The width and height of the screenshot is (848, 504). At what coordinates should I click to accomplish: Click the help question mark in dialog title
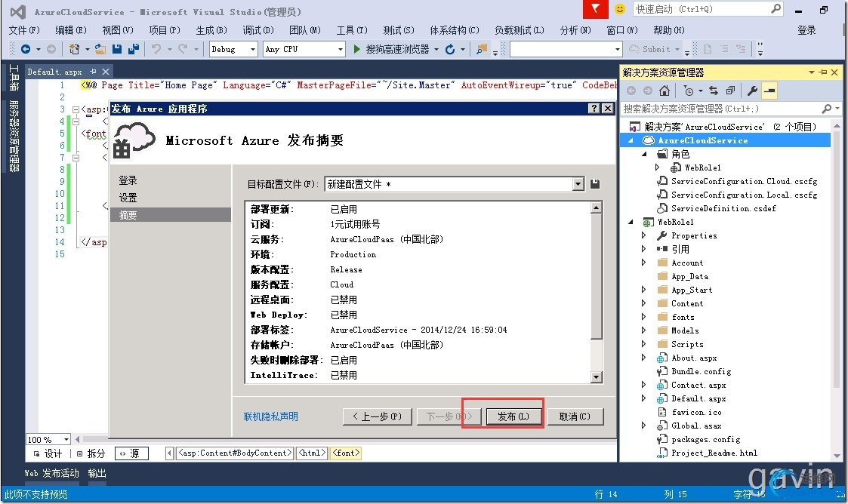(594, 108)
